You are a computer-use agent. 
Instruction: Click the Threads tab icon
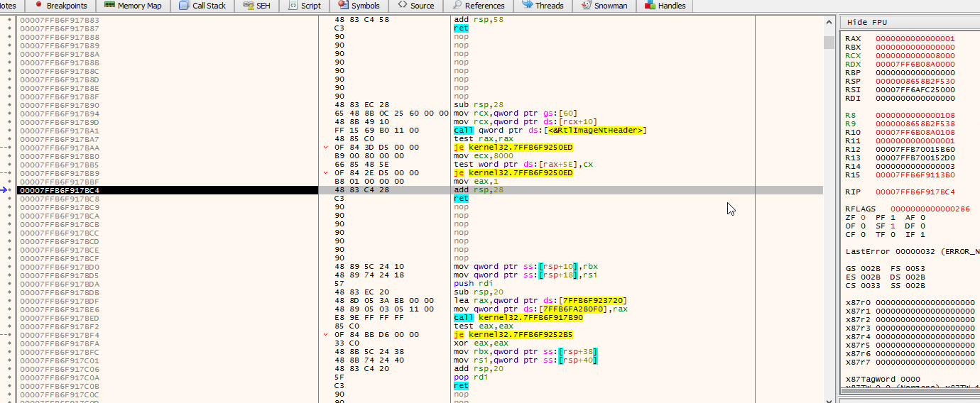528,5
